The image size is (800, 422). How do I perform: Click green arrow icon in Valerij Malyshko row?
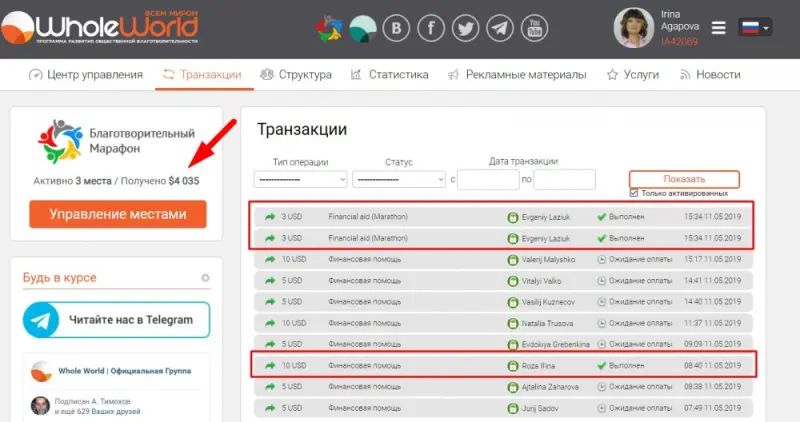click(270, 259)
